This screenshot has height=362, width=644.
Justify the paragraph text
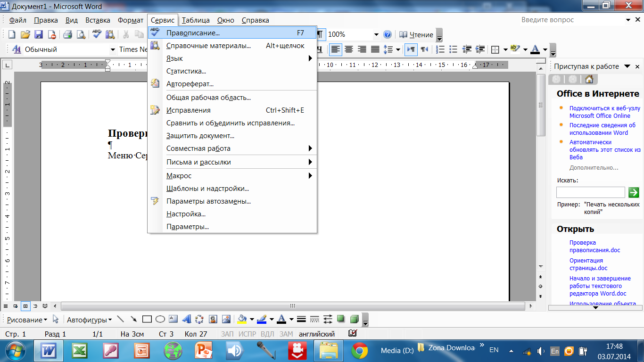375,49
